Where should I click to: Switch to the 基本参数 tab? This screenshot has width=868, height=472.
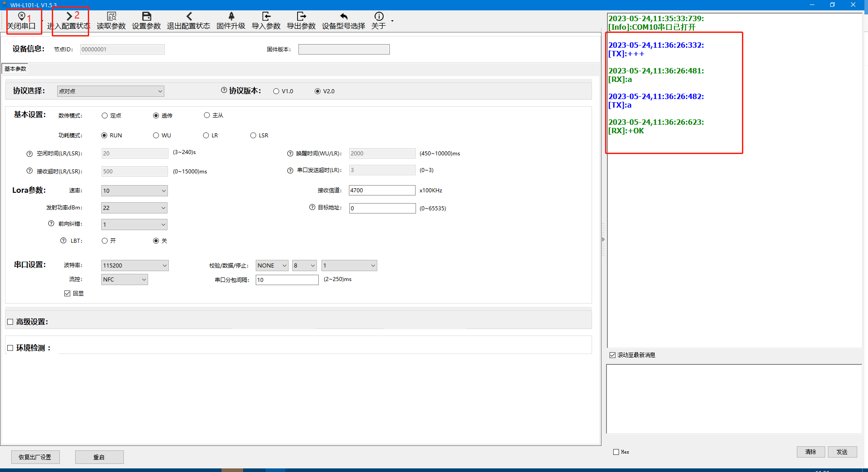point(15,69)
